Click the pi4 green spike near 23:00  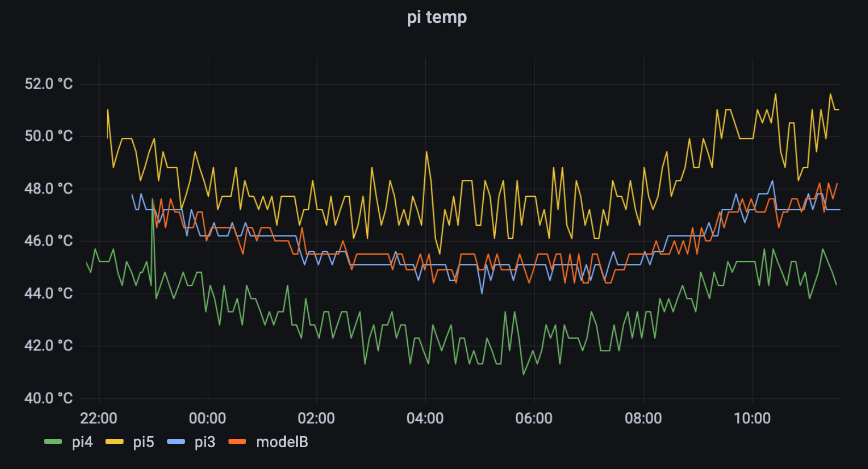tap(153, 200)
